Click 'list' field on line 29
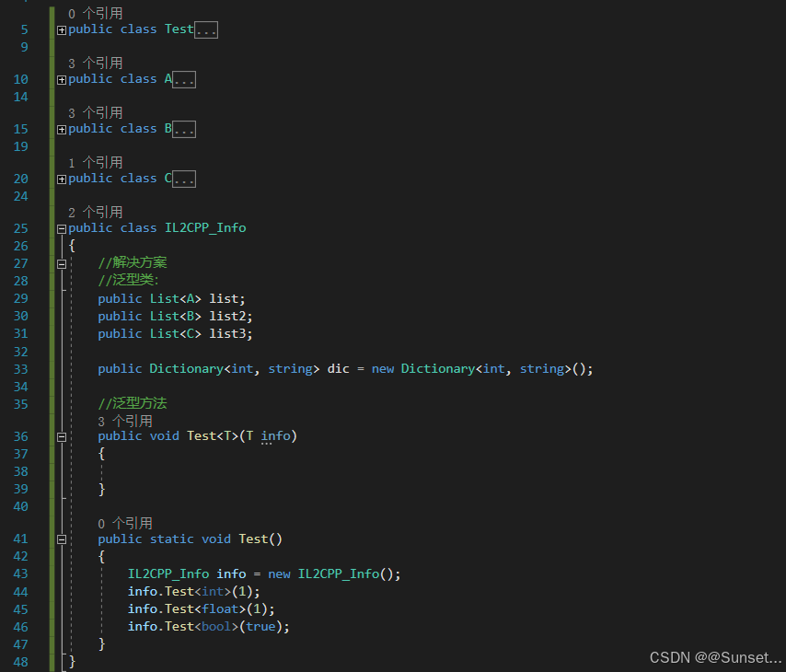This screenshot has width=786, height=672. pos(224,299)
